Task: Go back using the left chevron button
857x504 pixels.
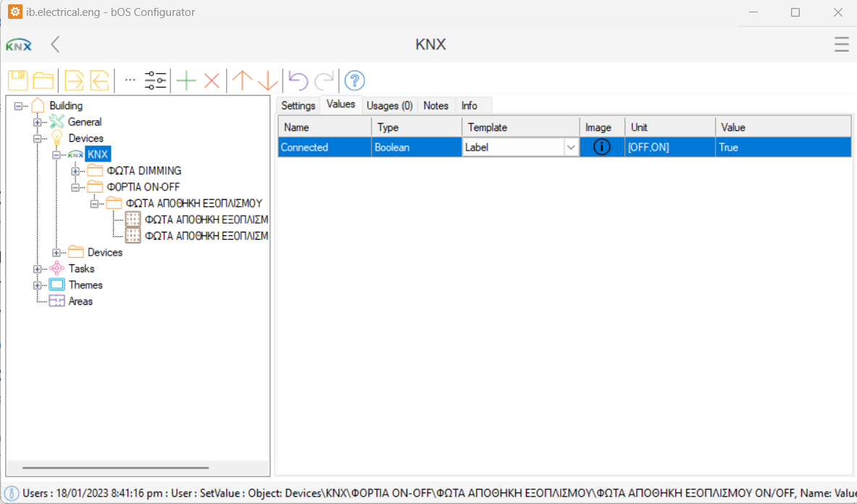Action: (55, 45)
